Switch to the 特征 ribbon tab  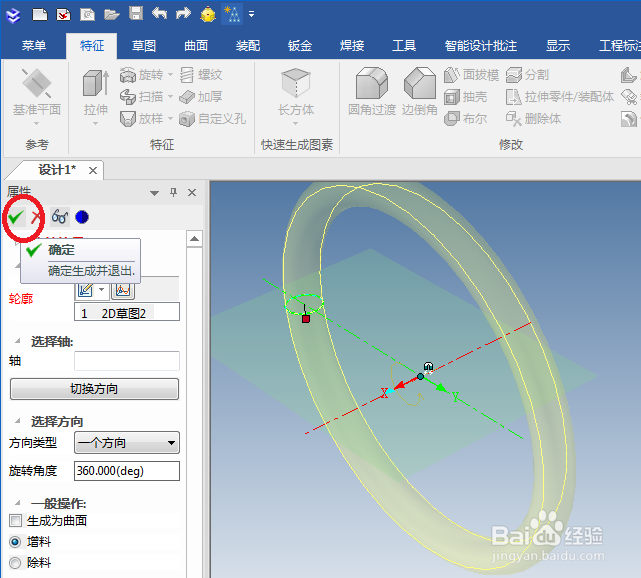pyautogui.click(x=92, y=45)
